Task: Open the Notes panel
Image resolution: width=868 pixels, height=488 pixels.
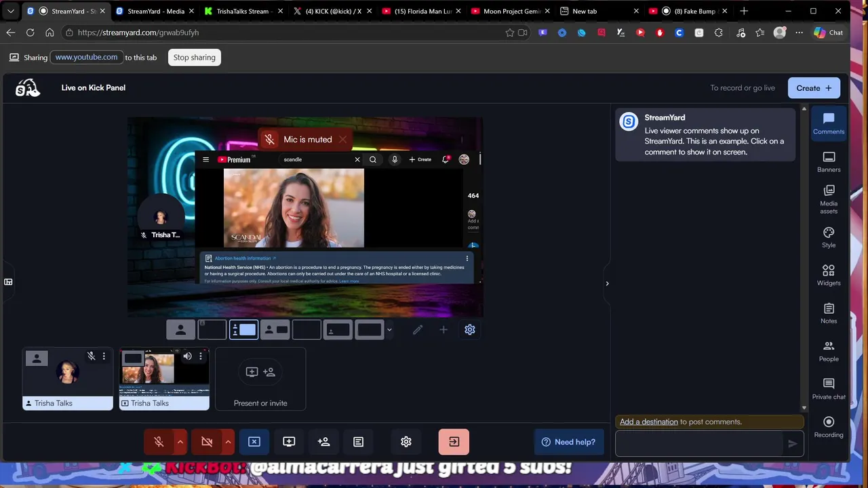Action: coord(829,314)
